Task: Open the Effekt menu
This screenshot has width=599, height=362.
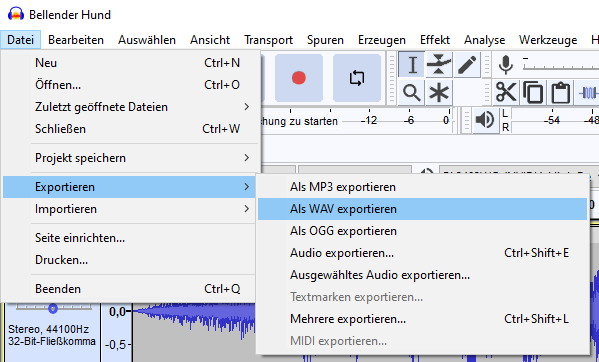Action: click(435, 40)
